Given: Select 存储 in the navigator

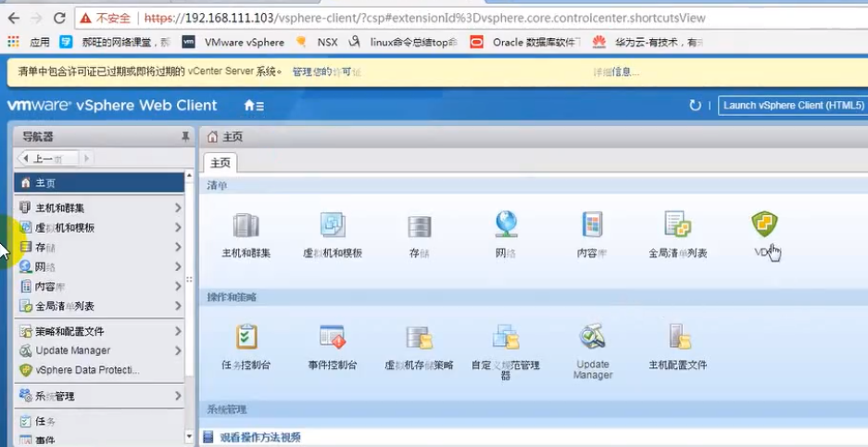Looking at the screenshot, I should 99,247.
